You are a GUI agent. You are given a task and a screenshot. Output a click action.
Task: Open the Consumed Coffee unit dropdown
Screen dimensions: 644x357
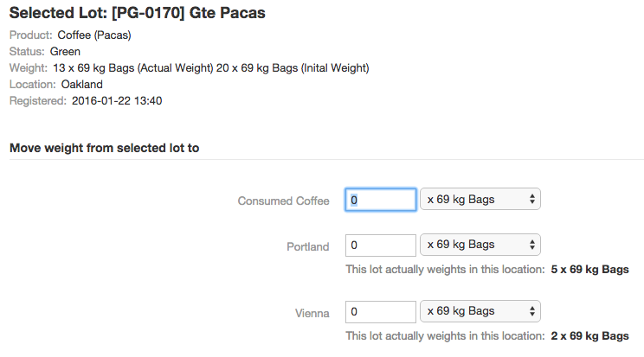click(x=480, y=200)
